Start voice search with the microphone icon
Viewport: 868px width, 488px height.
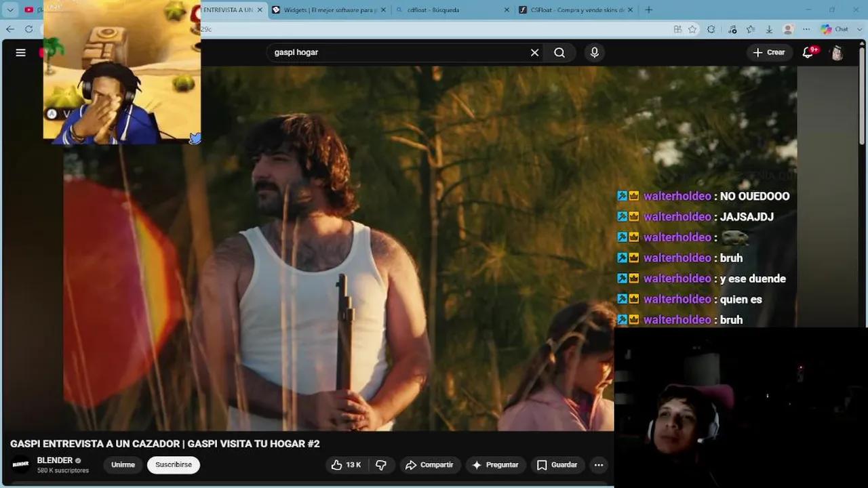(x=594, y=52)
